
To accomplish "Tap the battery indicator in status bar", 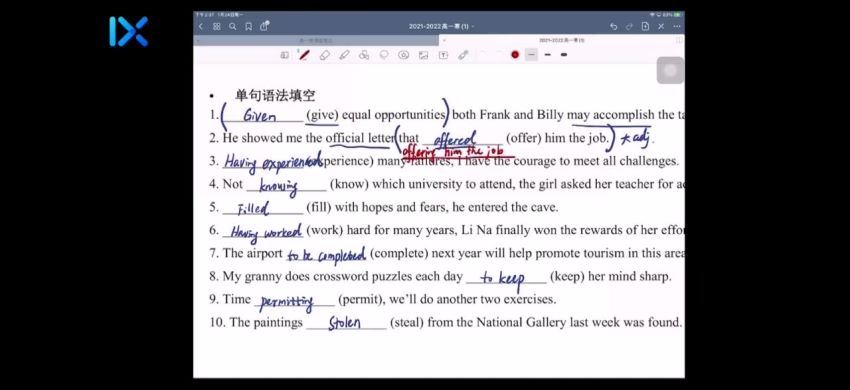I will click(677, 15).
